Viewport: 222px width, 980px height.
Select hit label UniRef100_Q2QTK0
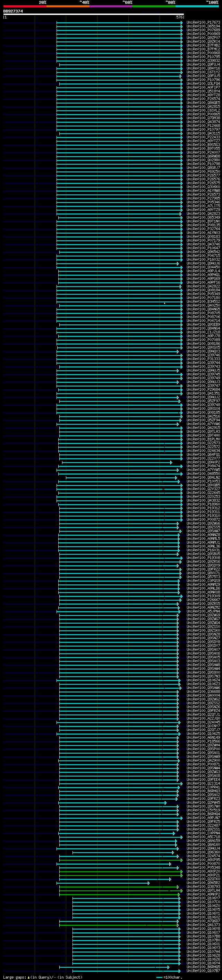(203, 879)
